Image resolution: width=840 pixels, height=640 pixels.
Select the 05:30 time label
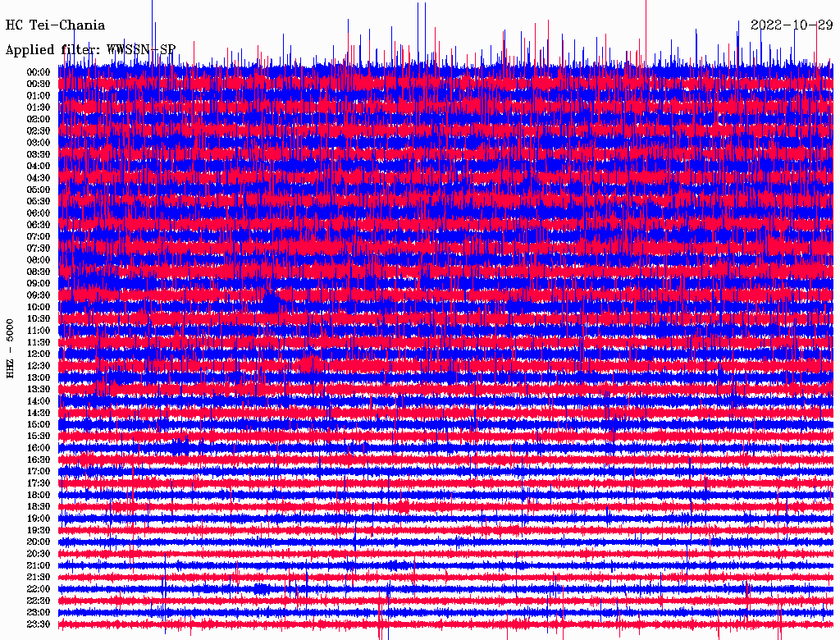(x=39, y=202)
